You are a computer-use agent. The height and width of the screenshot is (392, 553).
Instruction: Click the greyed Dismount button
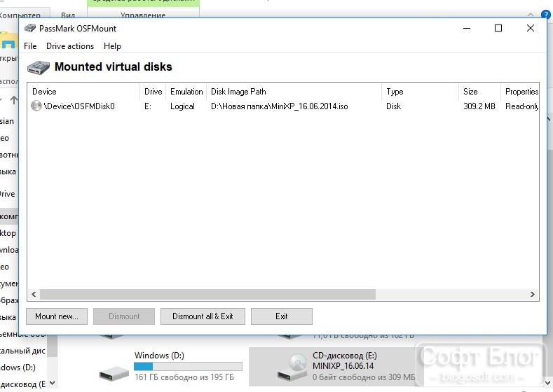click(x=124, y=316)
